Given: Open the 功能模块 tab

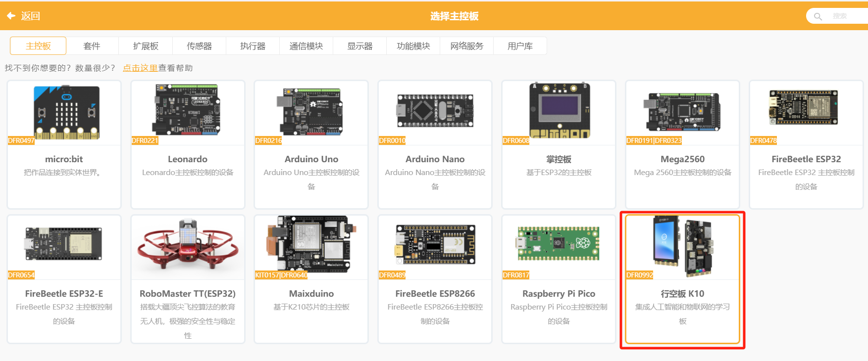Looking at the screenshot, I should tap(413, 46).
